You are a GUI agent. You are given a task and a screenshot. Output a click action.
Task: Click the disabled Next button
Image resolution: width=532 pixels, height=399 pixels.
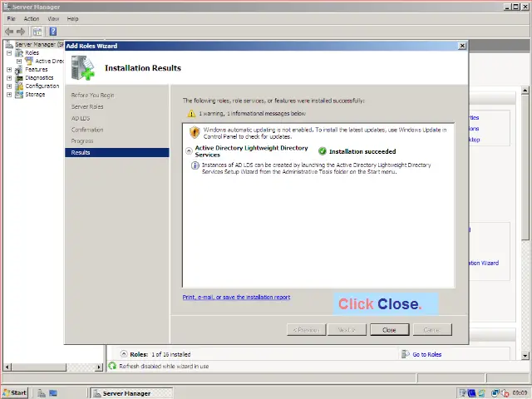click(347, 330)
